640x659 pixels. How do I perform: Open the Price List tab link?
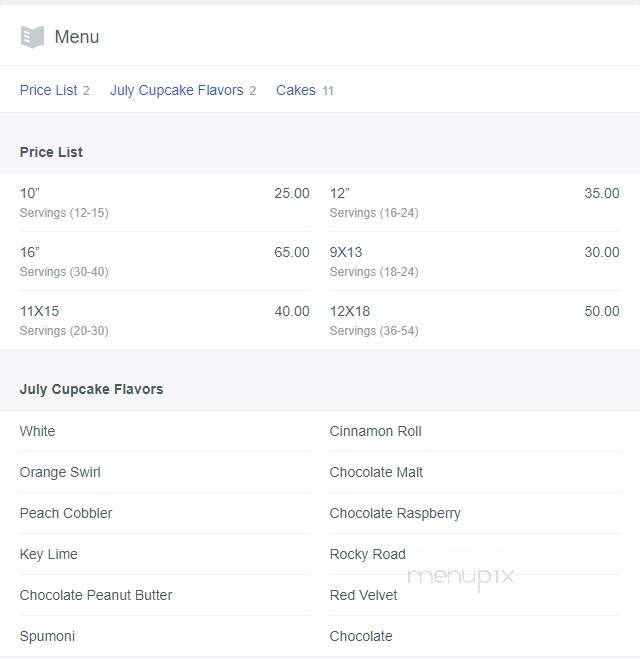[x=55, y=90]
